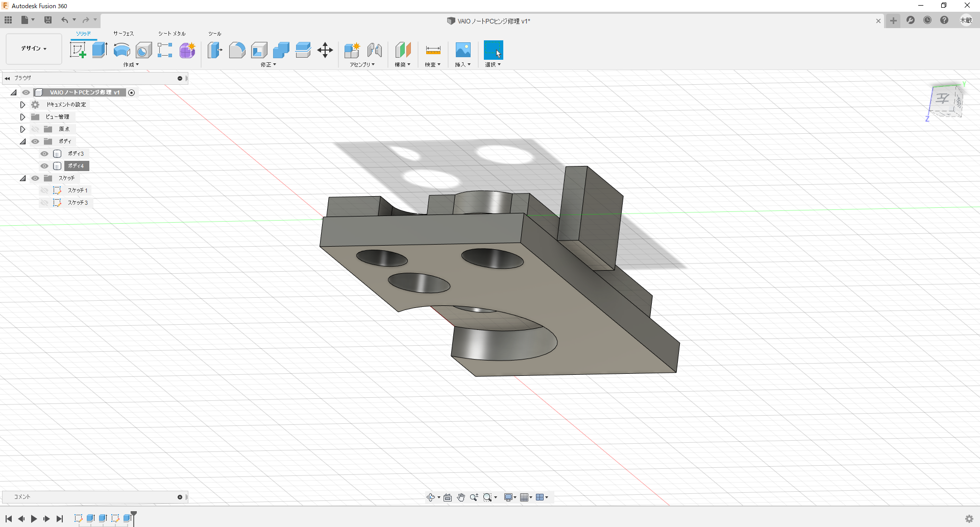Open the Job Status clock icon

click(927, 20)
